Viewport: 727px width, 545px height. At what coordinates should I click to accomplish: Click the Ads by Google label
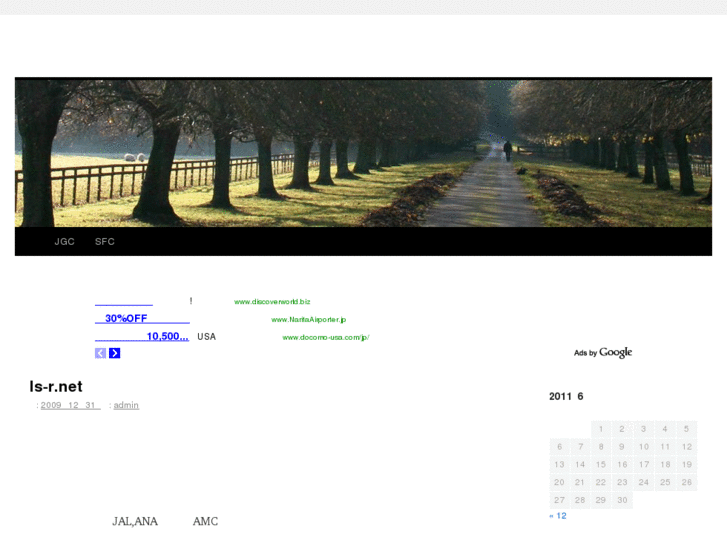(603, 353)
